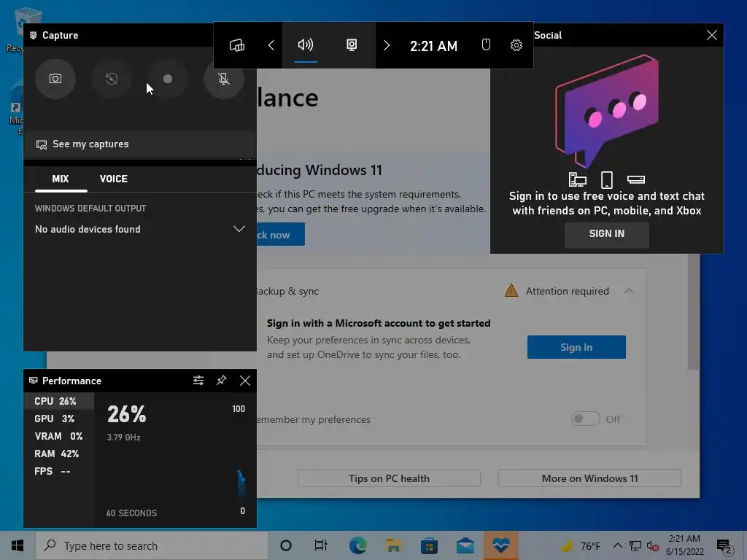Click SIGN IN in the Social widget
Viewport: 747px width, 560px height.
(606, 234)
